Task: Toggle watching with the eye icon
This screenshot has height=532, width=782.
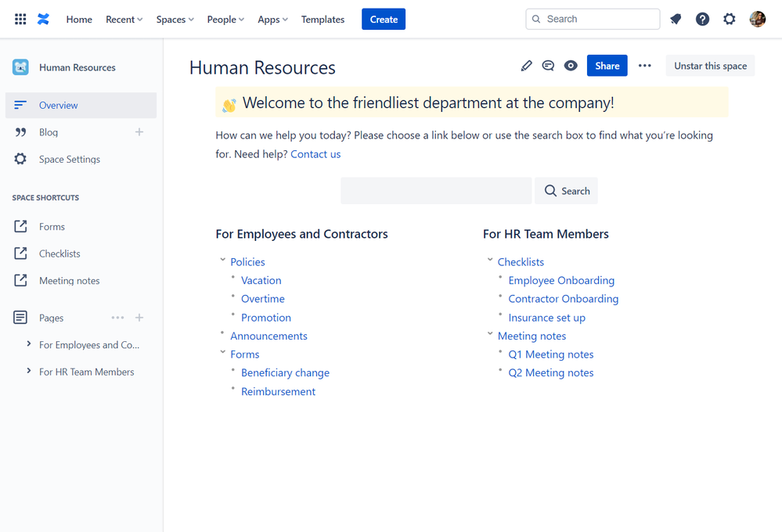Action: click(571, 66)
